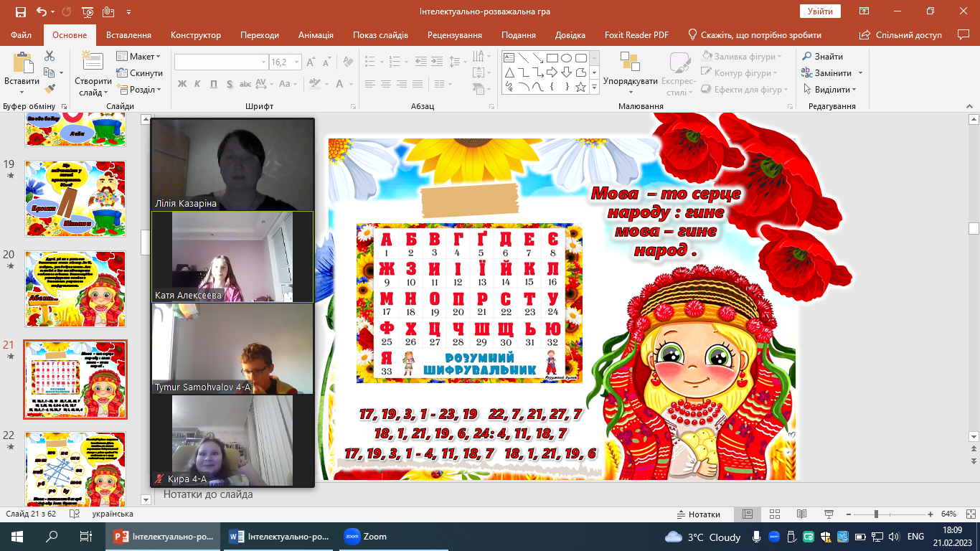This screenshot has height=551, width=980.
Task: Toggle italic К formatting
Action: click(197, 84)
